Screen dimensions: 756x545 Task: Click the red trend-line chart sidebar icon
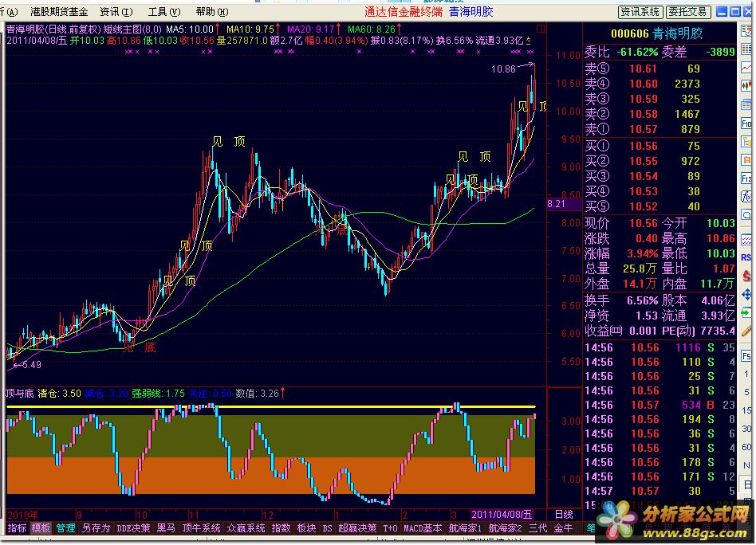[x=746, y=68]
